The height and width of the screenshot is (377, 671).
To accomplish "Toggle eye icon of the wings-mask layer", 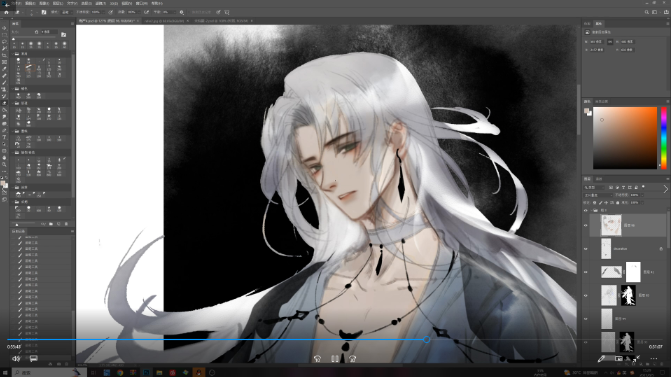I will tap(586, 272).
